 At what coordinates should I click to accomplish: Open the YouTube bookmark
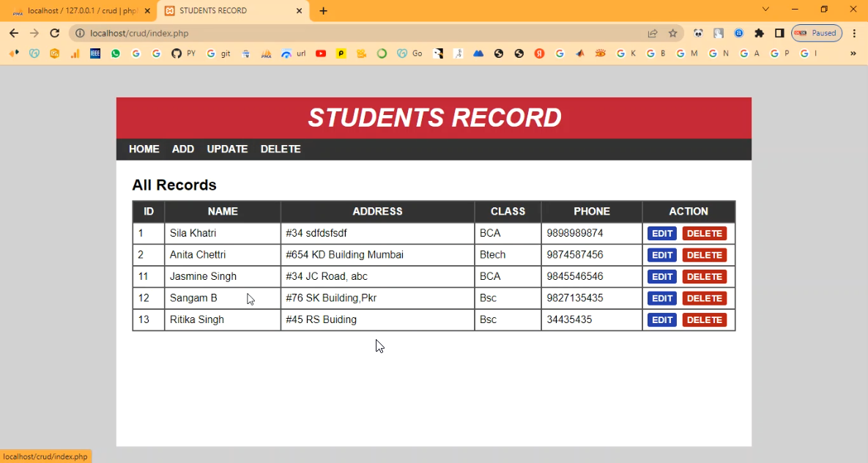(320, 53)
